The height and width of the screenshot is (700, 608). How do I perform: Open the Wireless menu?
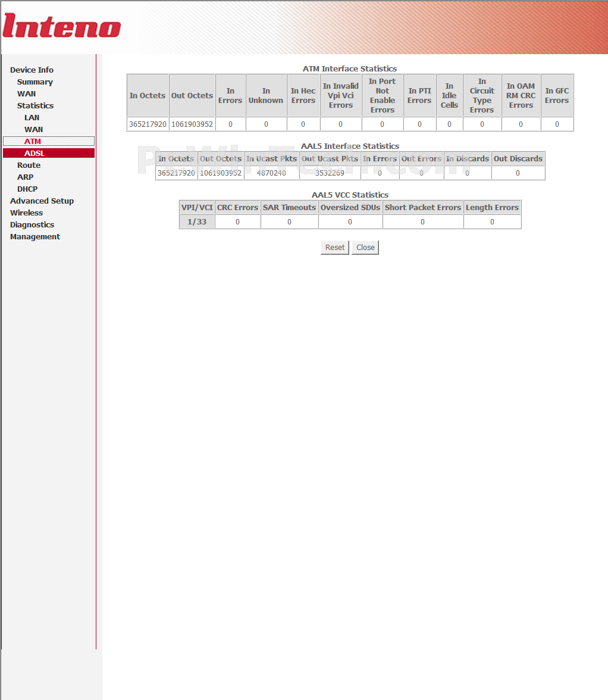tap(26, 213)
